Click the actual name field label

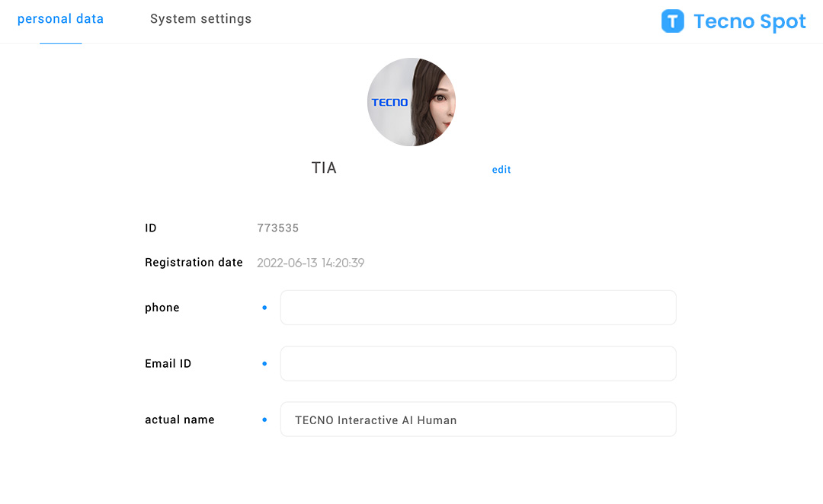(x=180, y=419)
